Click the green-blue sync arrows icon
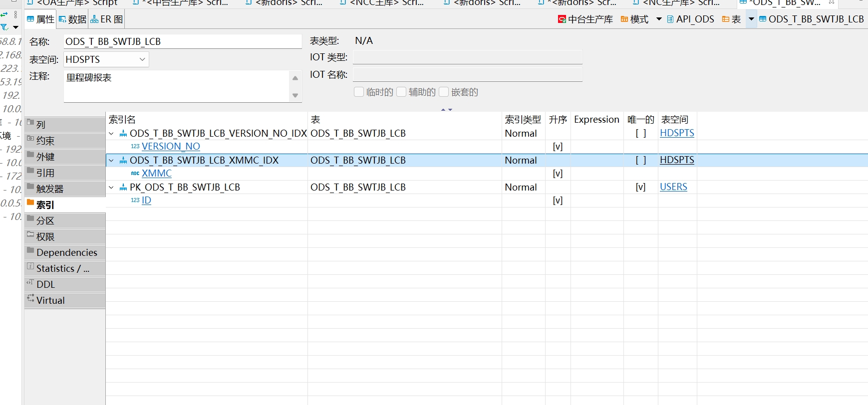The width and height of the screenshot is (868, 405). (4, 14)
